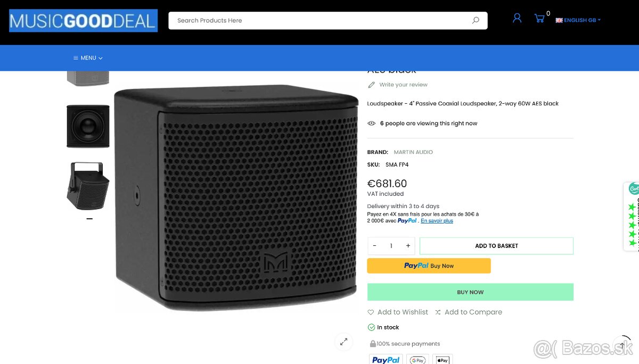The width and height of the screenshot is (639, 364).
Task: Select the Apple Pay payment icon
Action: [x=442, y=359]
